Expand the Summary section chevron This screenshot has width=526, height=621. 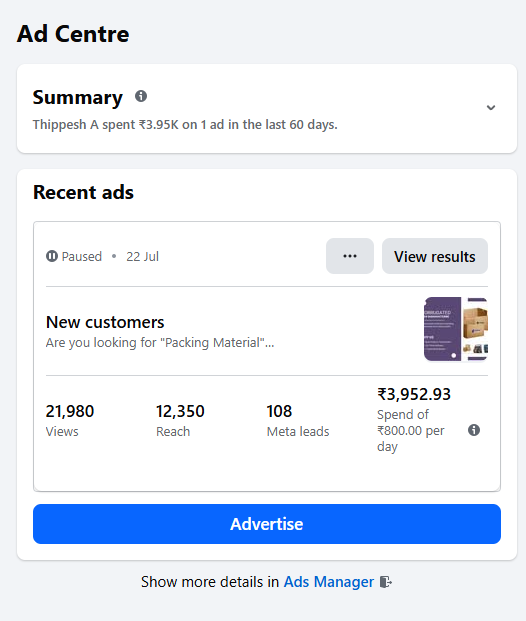(x=491, y=108)
